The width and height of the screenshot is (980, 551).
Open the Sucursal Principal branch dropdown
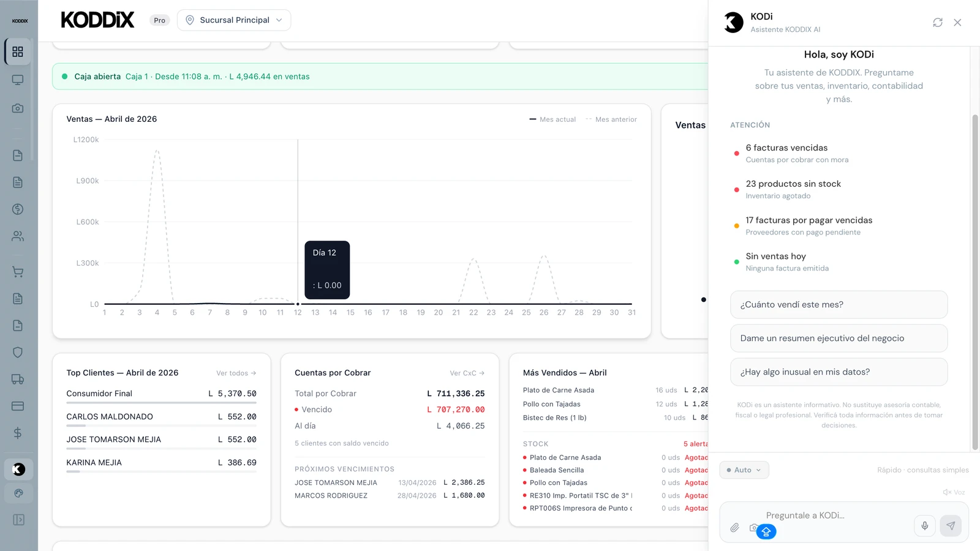234,20
